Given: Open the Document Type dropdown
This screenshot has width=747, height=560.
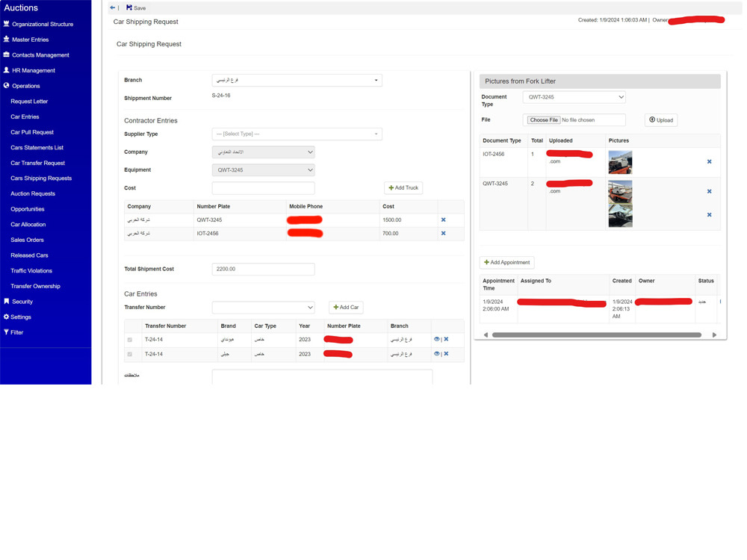Looking at the screenshot, I should [574, 97].
